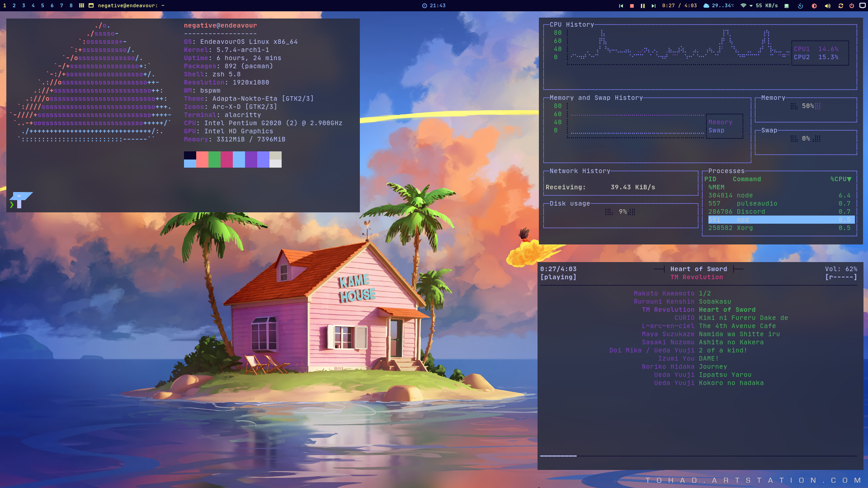Screen dimensions: 868x488
Task: Switch to workspace 3
Action: coord(24,5)
